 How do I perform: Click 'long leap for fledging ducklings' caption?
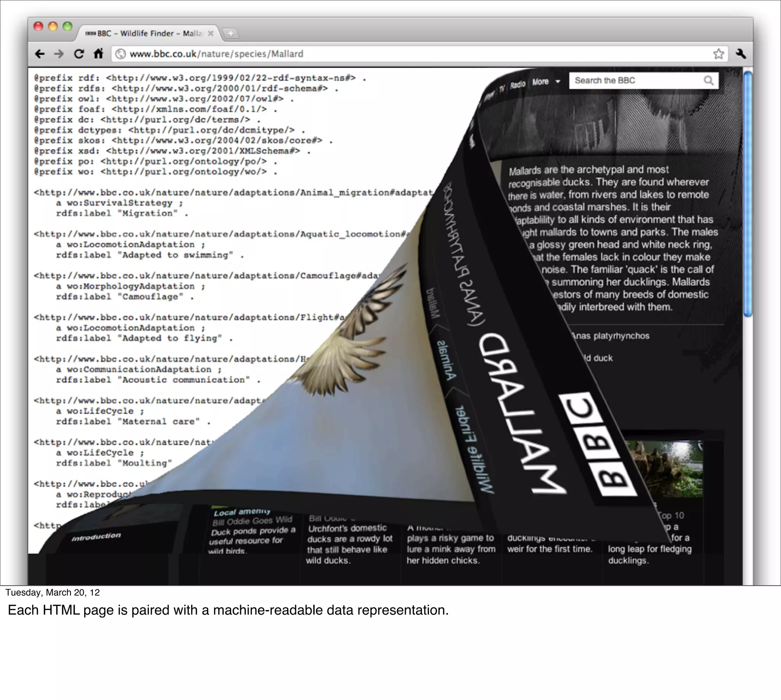(x=649, y=555)
